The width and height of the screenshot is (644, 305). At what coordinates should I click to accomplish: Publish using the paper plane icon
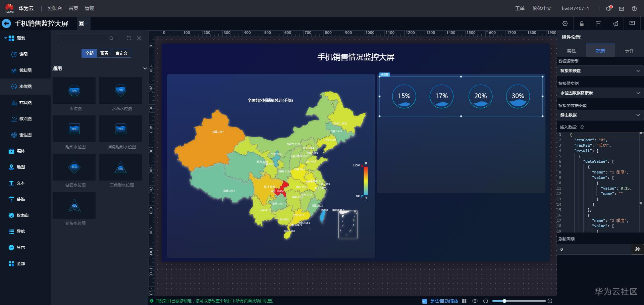coord(615,23)
